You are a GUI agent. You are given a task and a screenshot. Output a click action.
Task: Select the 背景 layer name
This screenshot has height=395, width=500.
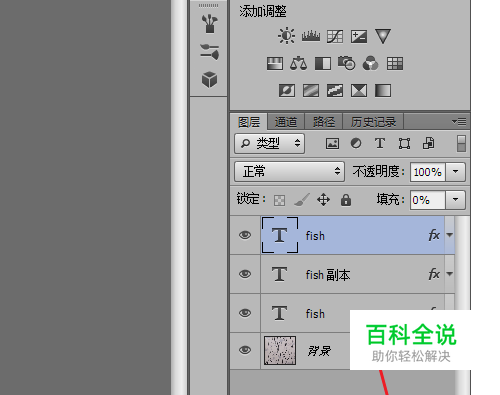[x=319, y=351]
